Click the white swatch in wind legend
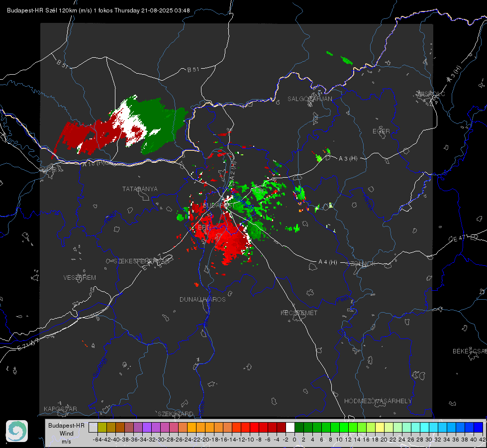This screenshot has height=448, width=487. [x=290, y=427]
